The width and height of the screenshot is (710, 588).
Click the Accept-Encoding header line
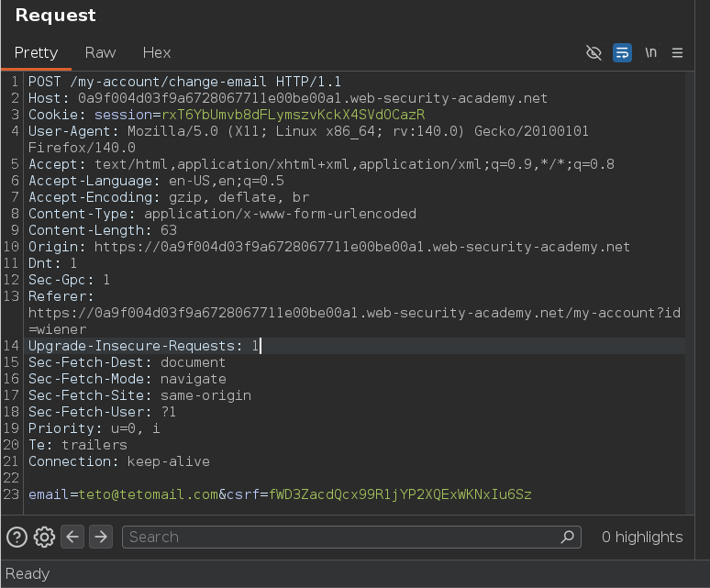[169, 197]
